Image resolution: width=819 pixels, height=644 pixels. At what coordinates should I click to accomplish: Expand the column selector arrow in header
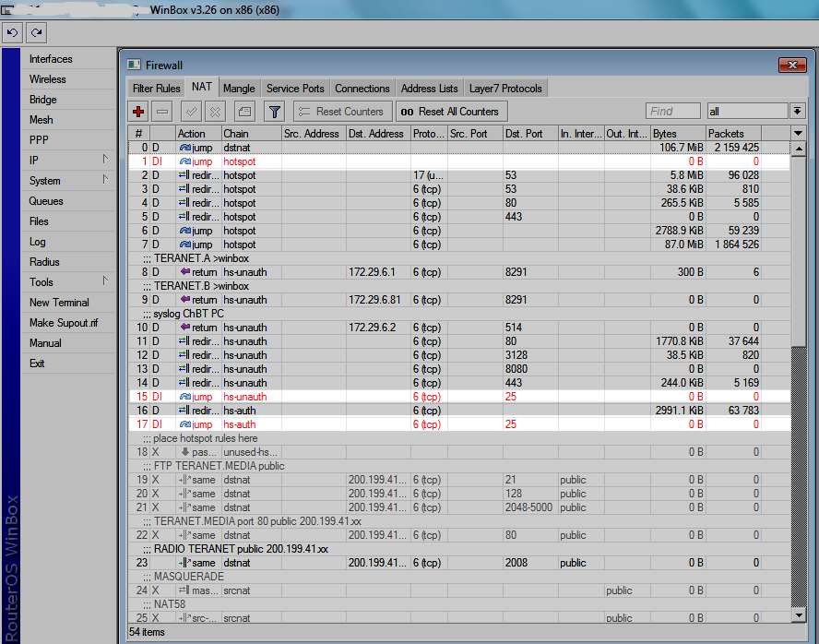pos(798,134)
